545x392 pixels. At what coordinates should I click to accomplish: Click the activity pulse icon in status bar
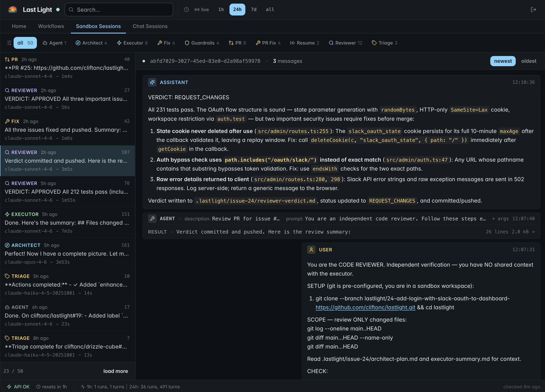[83, 386]
